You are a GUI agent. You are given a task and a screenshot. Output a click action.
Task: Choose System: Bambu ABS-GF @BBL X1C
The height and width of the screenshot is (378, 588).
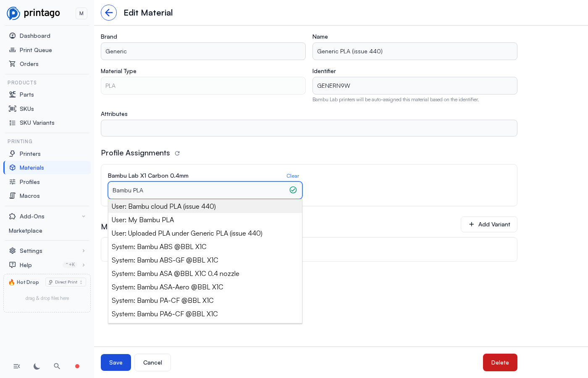205,260
